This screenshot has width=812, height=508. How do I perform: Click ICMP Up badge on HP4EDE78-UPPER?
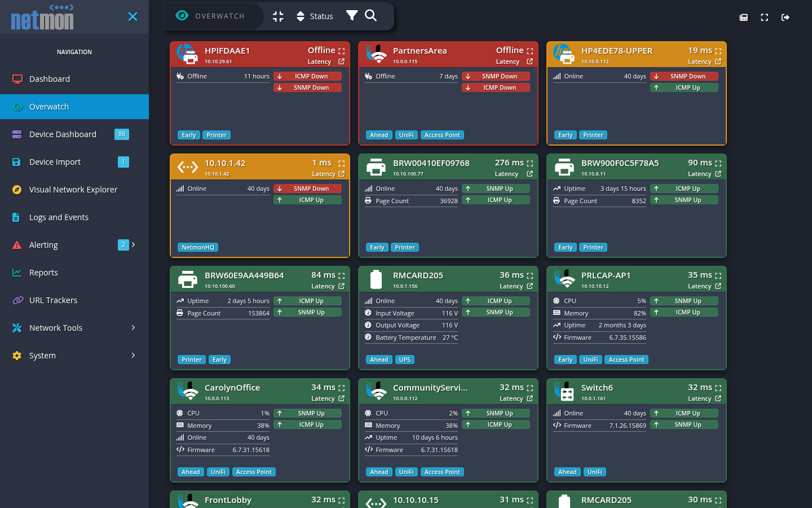pos(684,87)
